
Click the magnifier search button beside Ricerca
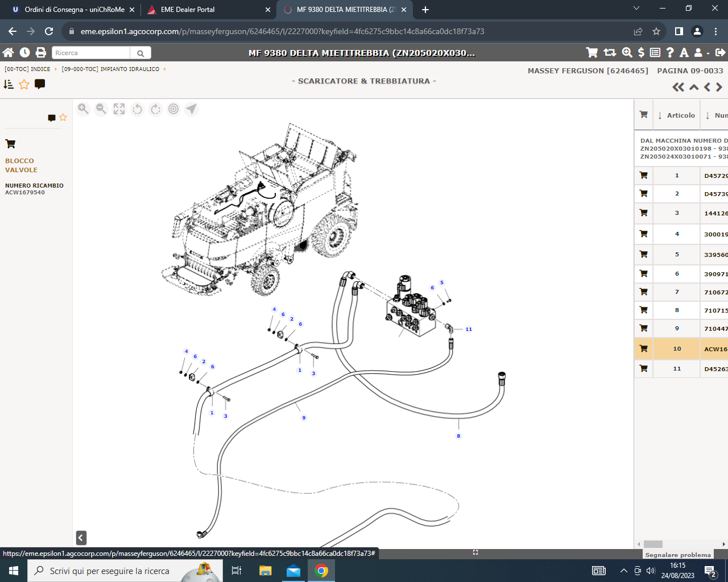(x=140, y=53)
